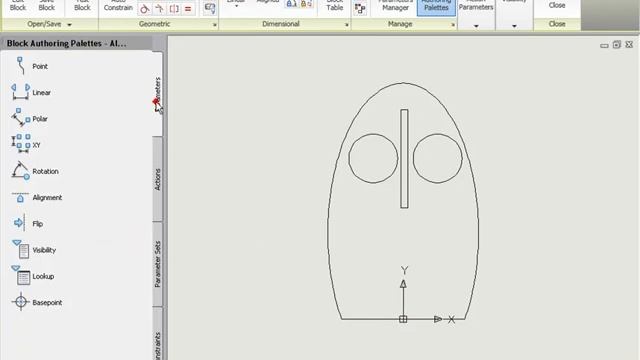Click the Auto Constrain button
640x360 pixels.
click(x=118, y=6)
